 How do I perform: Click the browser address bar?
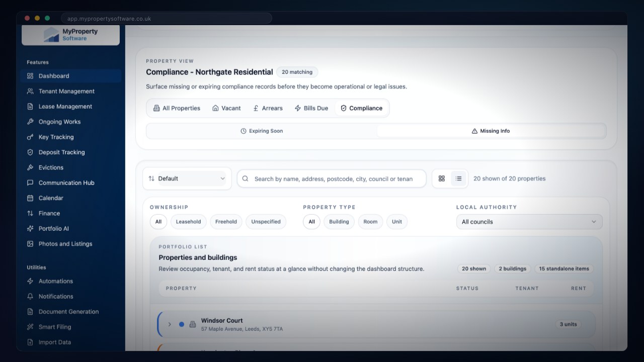pos(166,19)
